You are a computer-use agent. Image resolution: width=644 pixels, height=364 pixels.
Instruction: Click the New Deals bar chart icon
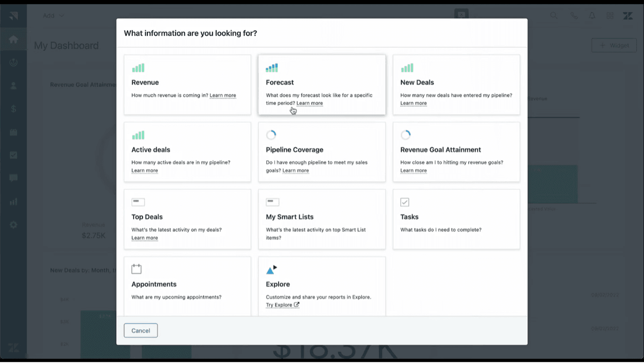click(407, 68)
